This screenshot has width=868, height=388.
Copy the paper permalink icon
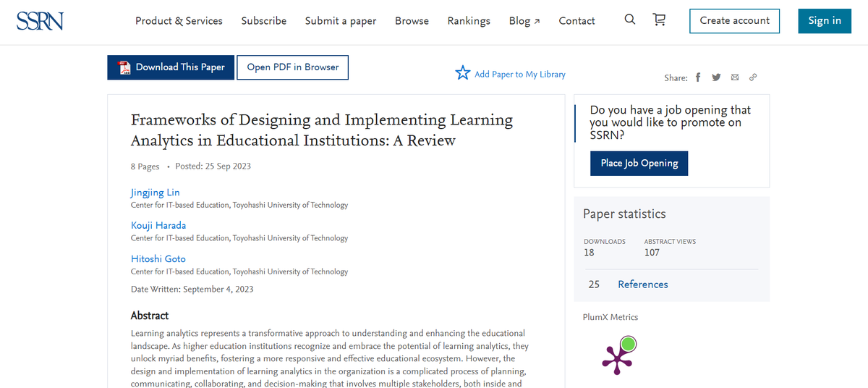[753, 77]
